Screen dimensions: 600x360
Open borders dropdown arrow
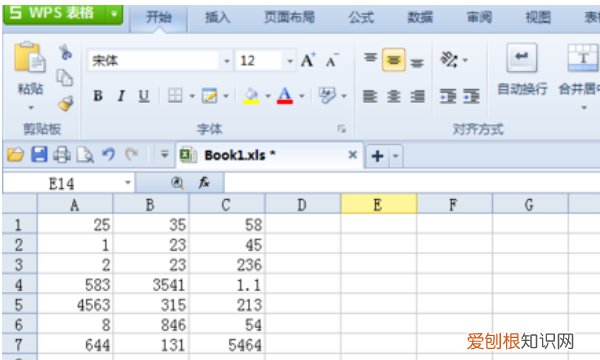coord(192,96)
